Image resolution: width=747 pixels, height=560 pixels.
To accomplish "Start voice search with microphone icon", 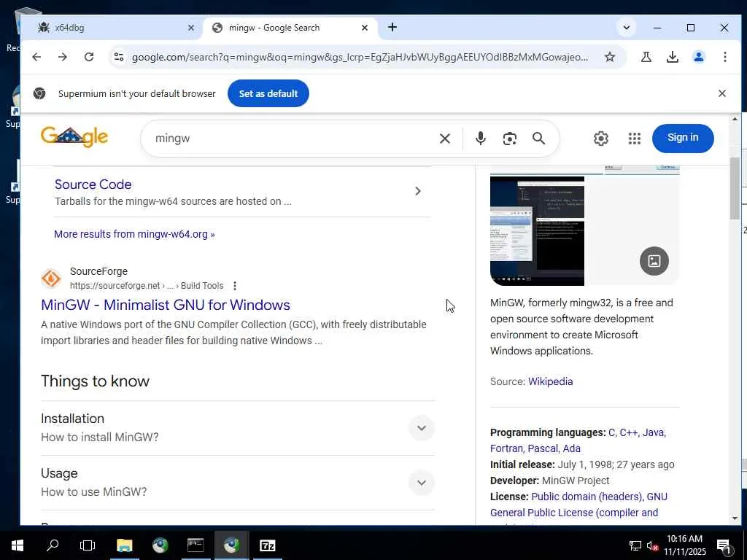I will coord(480,139).
